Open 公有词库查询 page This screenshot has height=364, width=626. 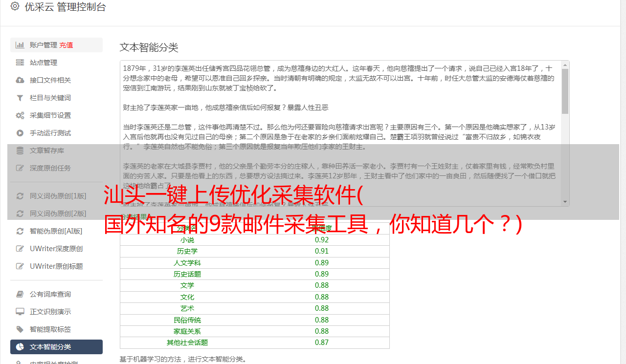56,294
